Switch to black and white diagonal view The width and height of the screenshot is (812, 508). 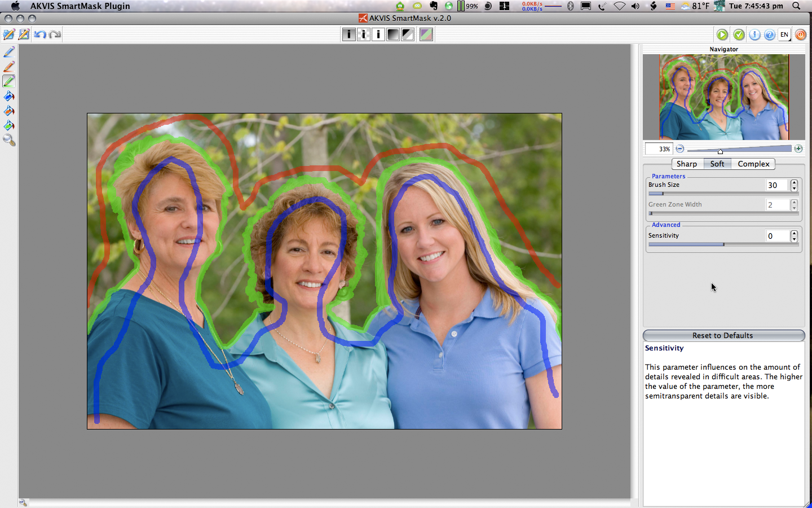point(408,34)
